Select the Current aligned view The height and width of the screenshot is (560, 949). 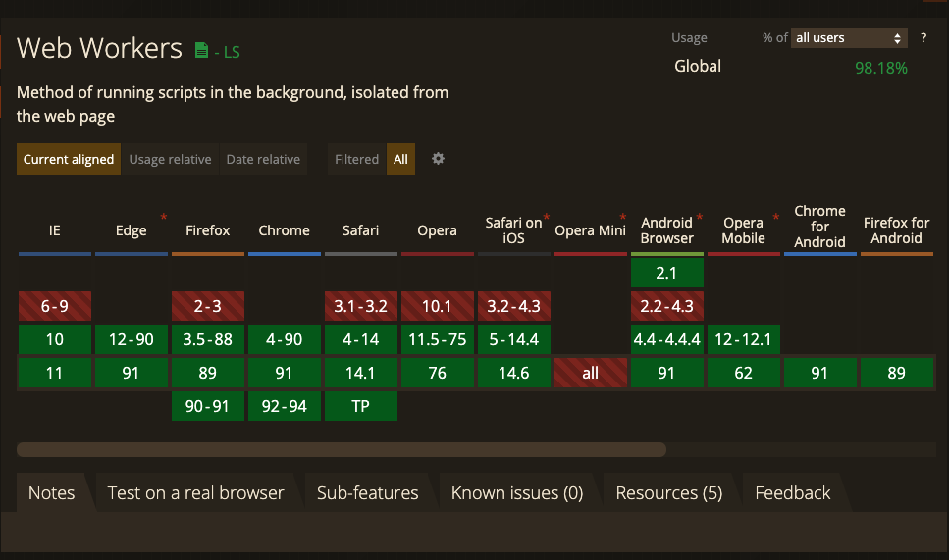click(x=69, y=159)
